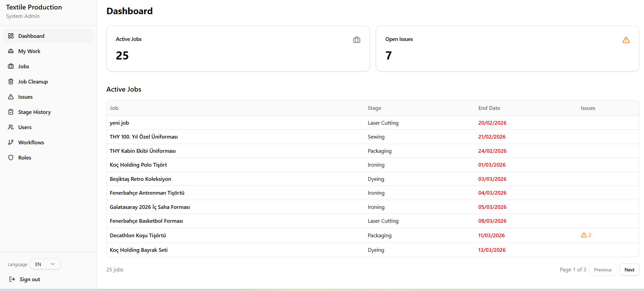Navigate to Issues in the sidebar
Screen dimensions: 644x291
(x=25, y=97)
